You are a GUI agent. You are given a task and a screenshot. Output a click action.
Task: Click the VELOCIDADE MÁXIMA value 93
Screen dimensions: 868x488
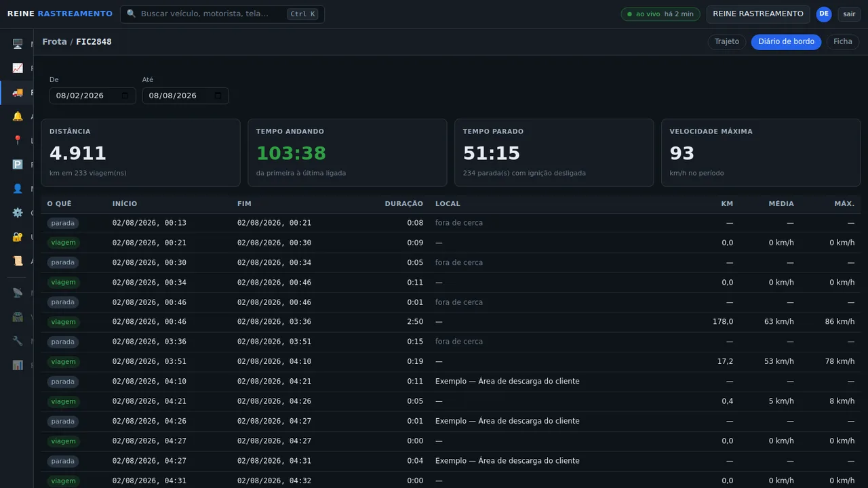point(682,153)
